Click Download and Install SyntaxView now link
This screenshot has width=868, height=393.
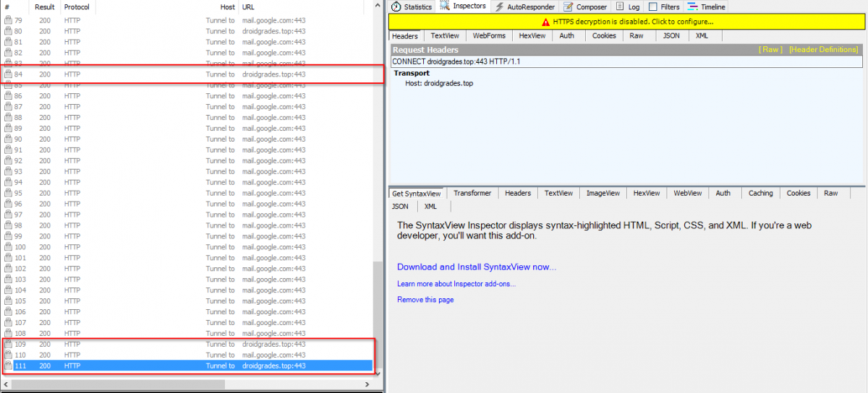pyautogui.click(x=477, y=267)
